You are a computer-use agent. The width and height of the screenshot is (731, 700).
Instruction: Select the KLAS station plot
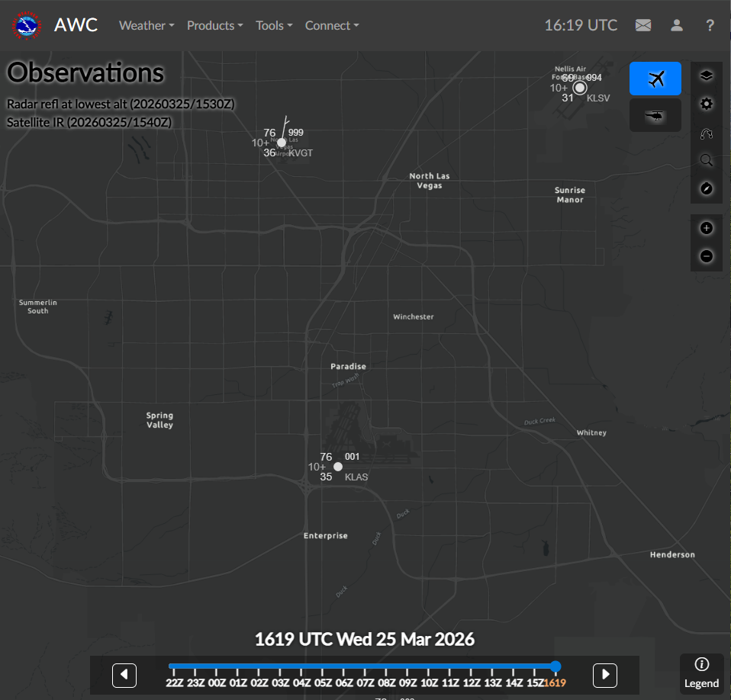(x=337, y=466)
